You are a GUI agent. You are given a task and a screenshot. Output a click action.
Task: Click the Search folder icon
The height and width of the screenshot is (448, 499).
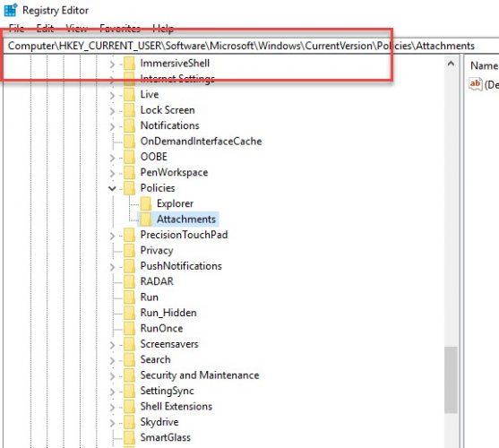(129, 359)
